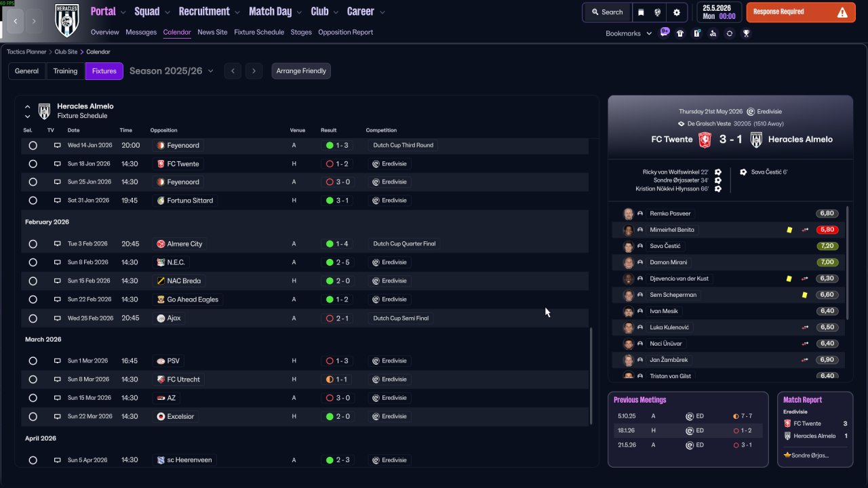Switch to the Overview tab
The height and width of the screenshot is (488, 868).
104,32
